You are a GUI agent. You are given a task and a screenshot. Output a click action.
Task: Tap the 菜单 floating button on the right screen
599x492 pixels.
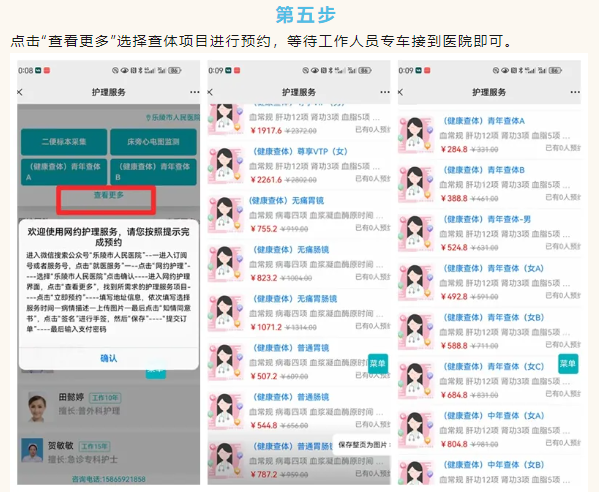(x=568, y=363)
